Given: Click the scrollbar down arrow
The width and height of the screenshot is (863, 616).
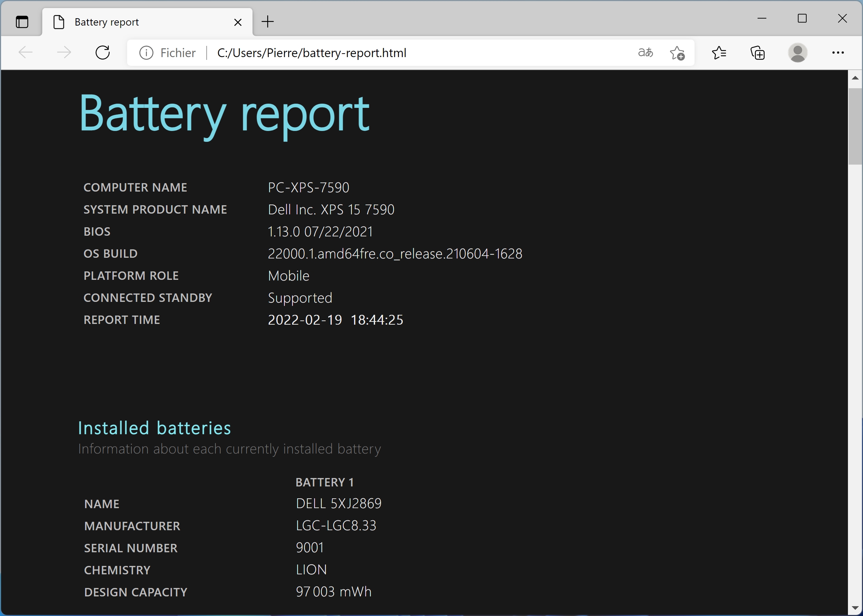Looking at the screenshot, I should pos(855,608).
